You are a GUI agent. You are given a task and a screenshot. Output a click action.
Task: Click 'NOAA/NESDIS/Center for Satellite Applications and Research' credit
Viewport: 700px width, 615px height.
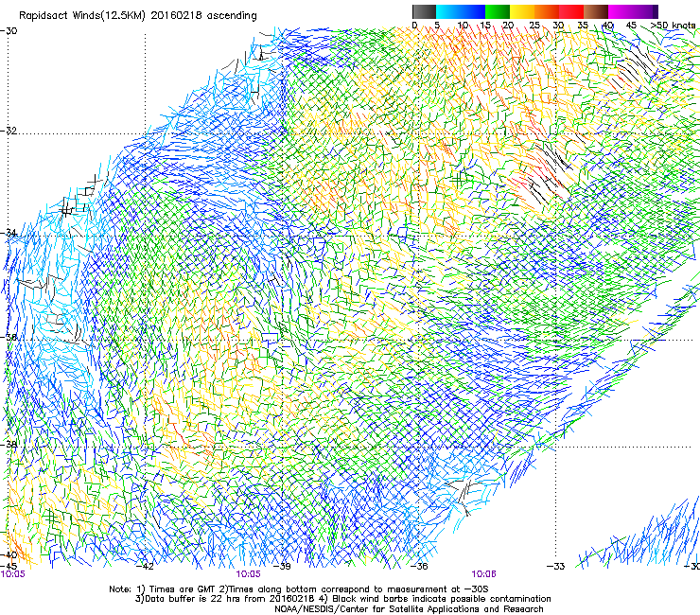point(409,609)
